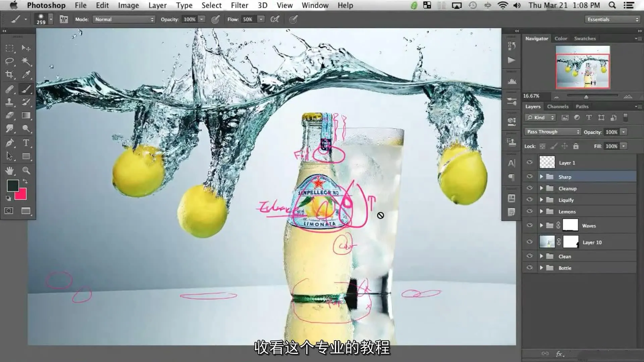Image resolution: width=644 pixels, height=362 pixels.
Task: Expand the Sharp group
Action: click(x=541, y=177)
